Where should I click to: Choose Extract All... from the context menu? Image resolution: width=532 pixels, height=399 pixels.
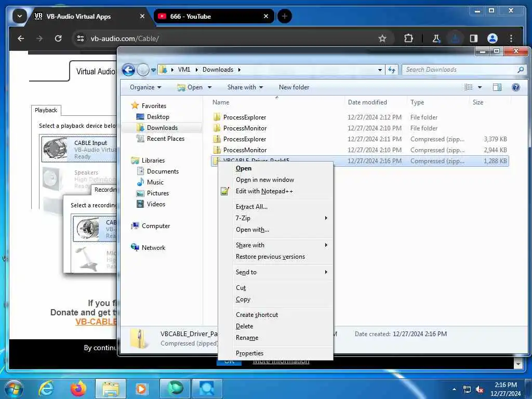(275, 207)
